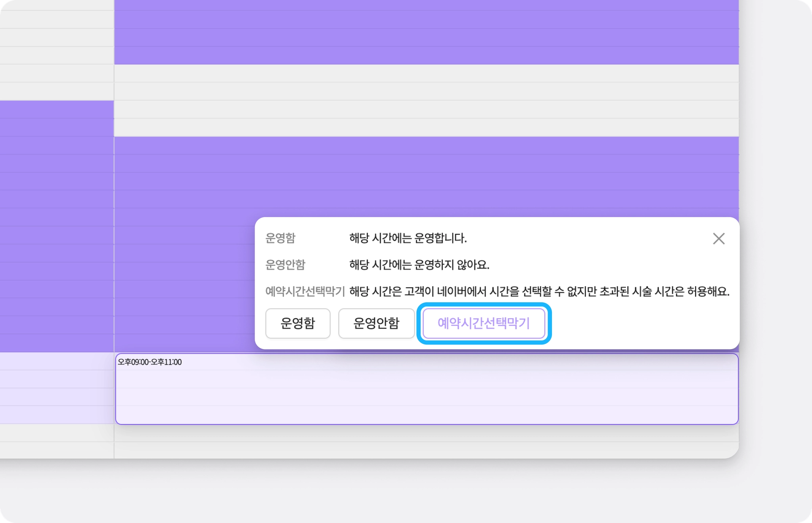Close the operating-status popup with the X
Viewport: 812px width, 523px height.
(x=718, y=239)
